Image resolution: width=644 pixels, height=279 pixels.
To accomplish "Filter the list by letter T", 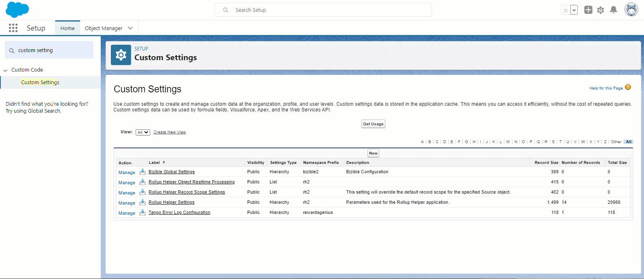I will [560, 142].
